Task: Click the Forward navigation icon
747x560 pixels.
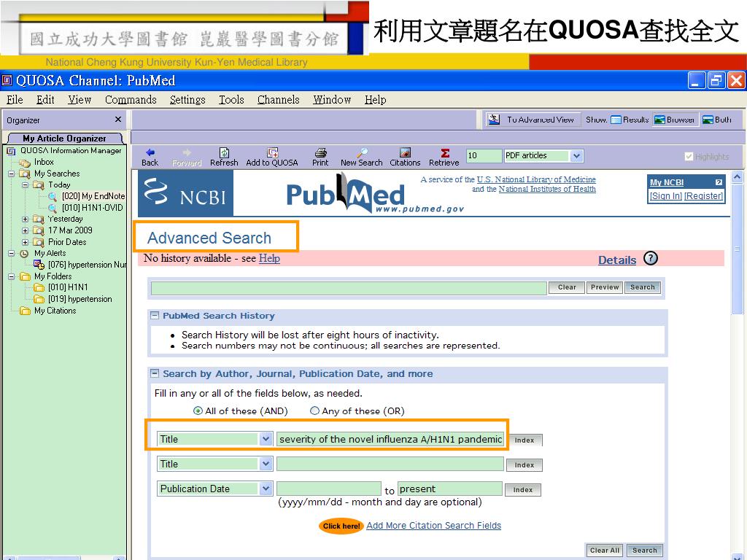Action: click(187, 152)
